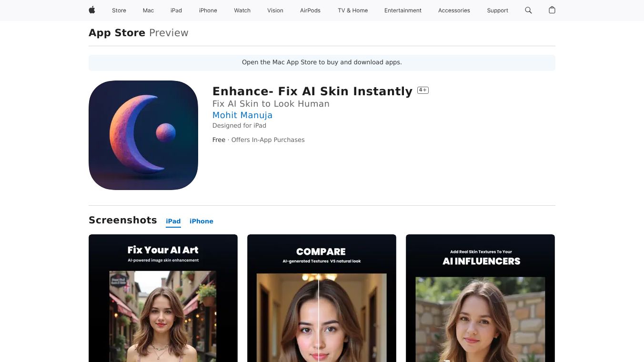Click the 'Open the Mac App Store' banner
The height and width of the screenshot is (362, 644).
tap(322, 62)
